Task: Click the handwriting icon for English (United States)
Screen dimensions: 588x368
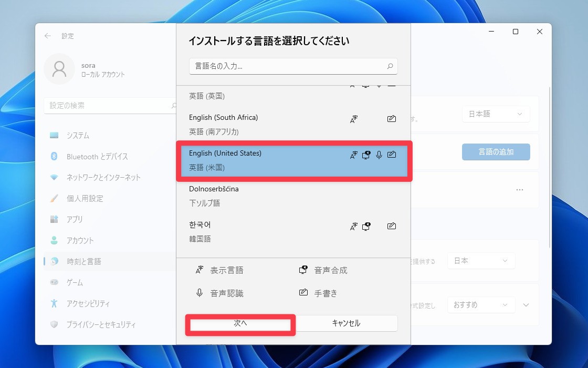Action: (x=392, y=155)
